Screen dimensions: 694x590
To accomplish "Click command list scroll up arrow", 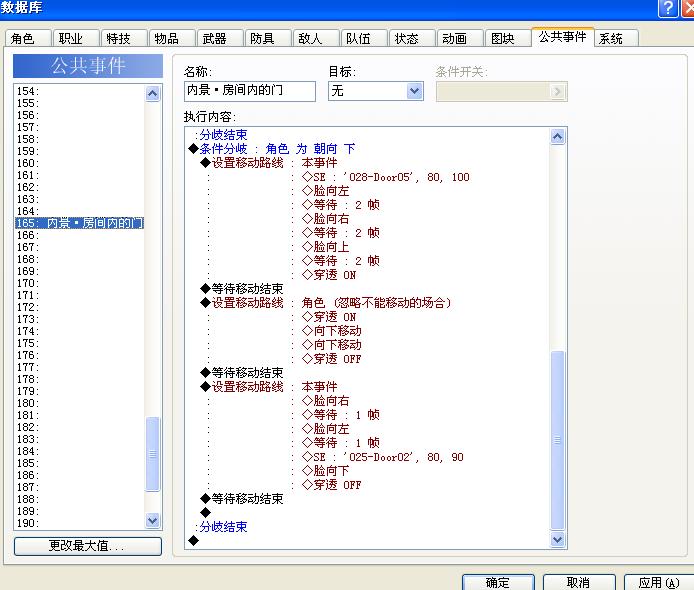I will [x=558, y=137].
